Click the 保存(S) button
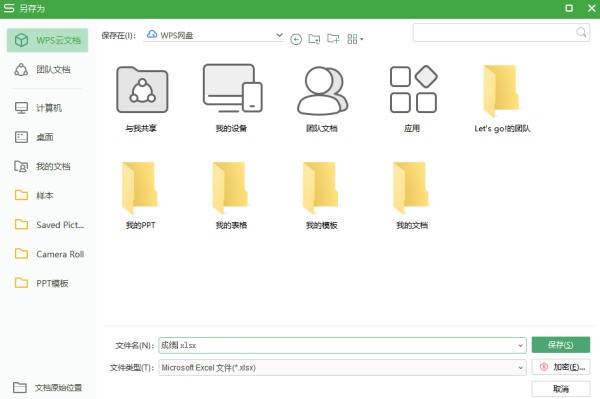 (561, 345)
